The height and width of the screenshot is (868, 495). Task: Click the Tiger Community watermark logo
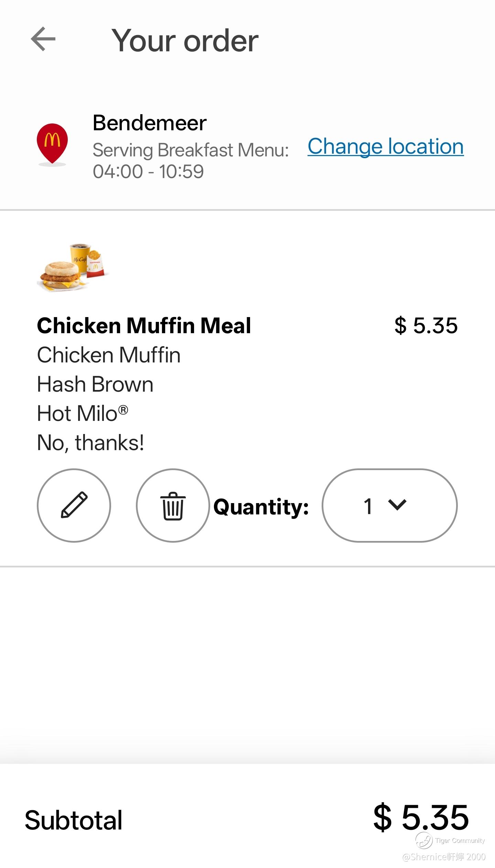(424, 841)
